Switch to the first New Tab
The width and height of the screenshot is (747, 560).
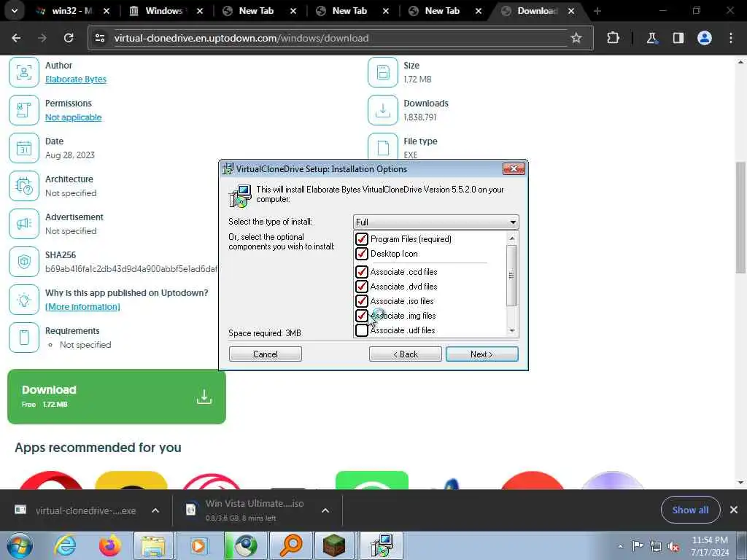[258, 10]
